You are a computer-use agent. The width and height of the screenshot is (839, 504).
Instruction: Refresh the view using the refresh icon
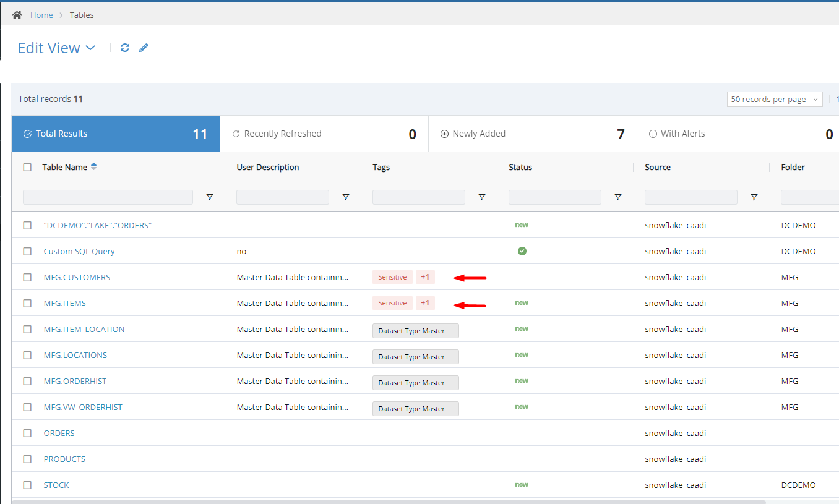(125, 48)
